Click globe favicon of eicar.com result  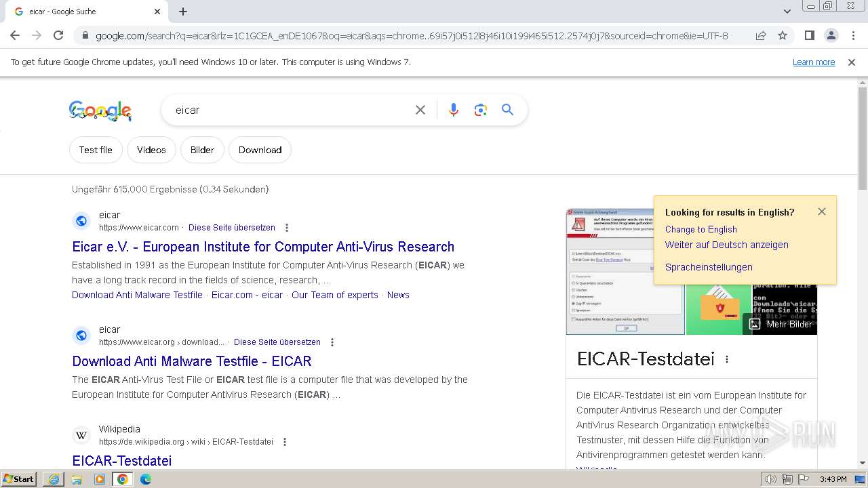[x=81, y=221]
